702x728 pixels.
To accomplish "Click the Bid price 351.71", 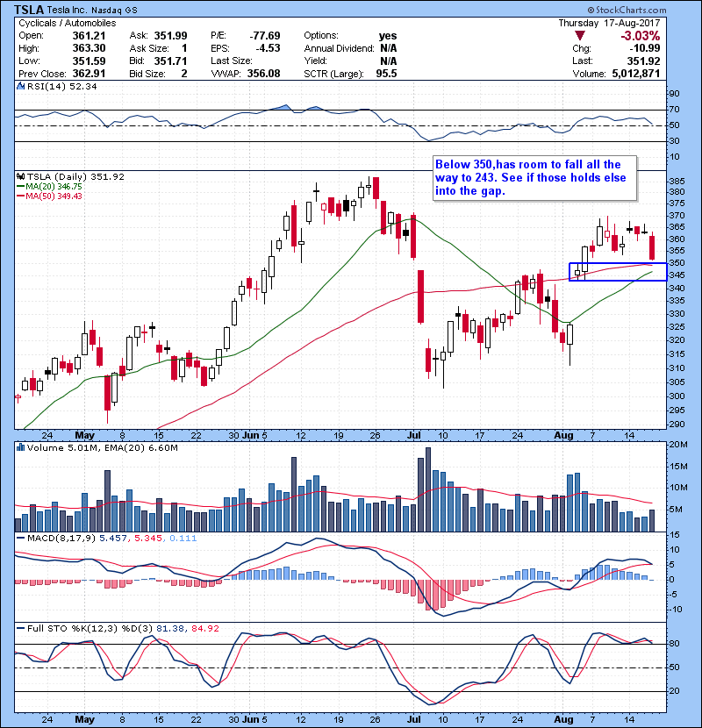I will (170, 61).
